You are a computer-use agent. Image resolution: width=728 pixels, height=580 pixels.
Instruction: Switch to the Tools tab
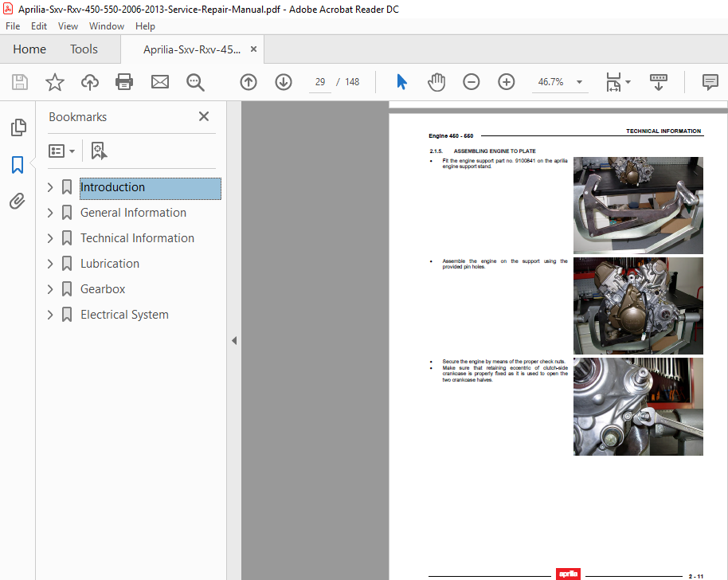pos(84,49)
